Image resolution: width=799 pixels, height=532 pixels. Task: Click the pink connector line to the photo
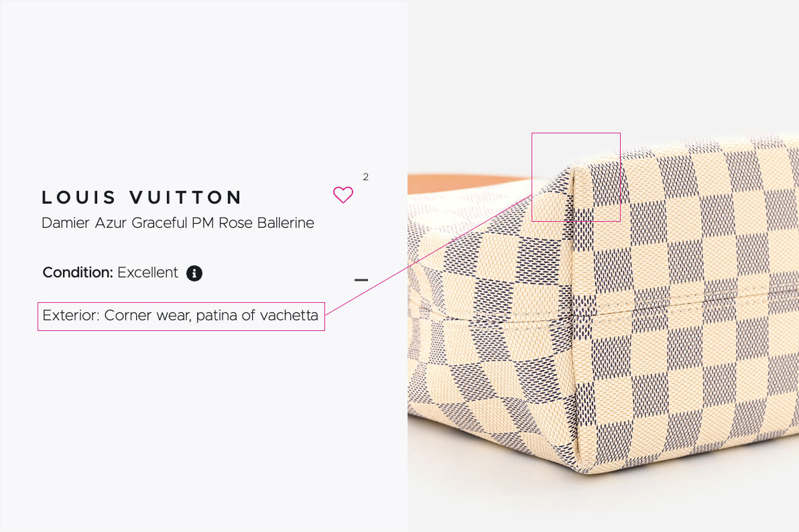pyautogui.click(x=428, y=255)
